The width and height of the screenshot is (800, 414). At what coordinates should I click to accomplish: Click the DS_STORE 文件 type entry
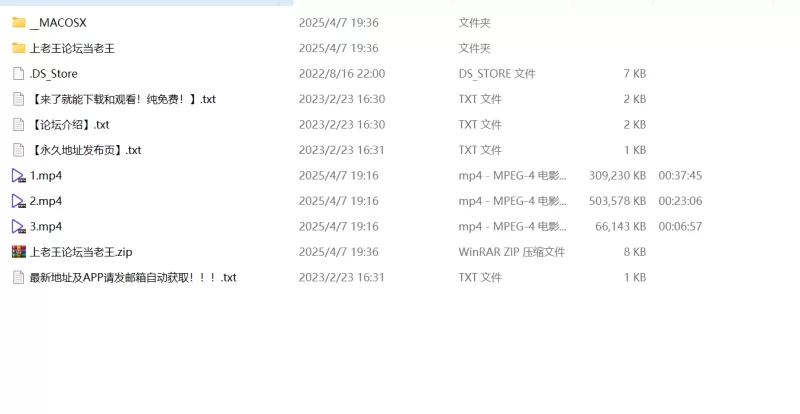497,74
